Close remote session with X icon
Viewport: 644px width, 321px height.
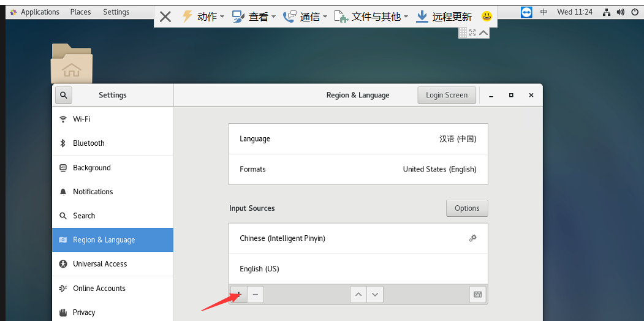tap(165, 17)
